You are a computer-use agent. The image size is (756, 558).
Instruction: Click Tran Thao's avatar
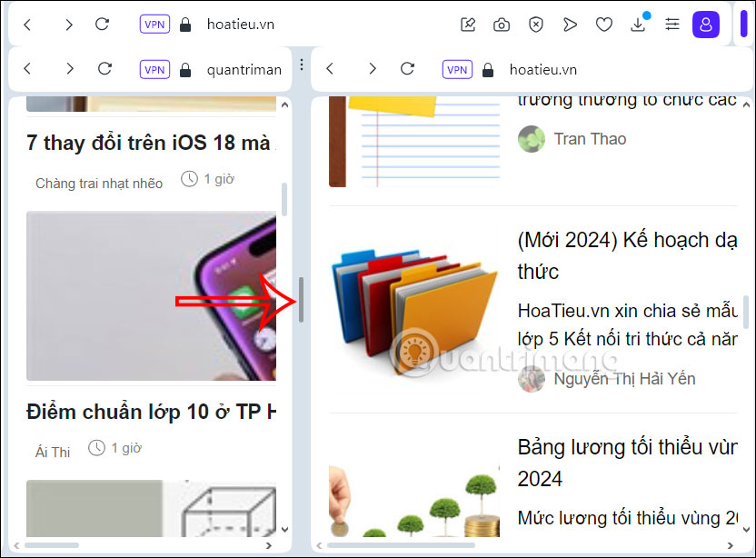(x=532, y=139)
